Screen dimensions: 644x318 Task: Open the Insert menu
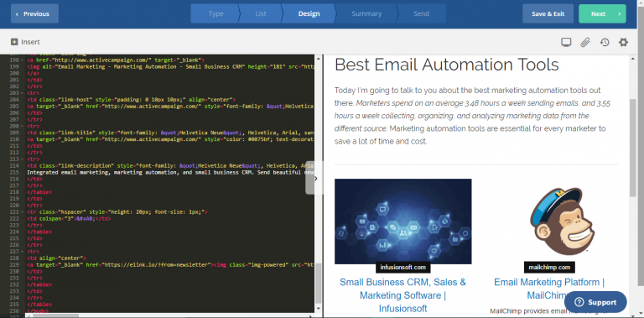tap(25, 42)
